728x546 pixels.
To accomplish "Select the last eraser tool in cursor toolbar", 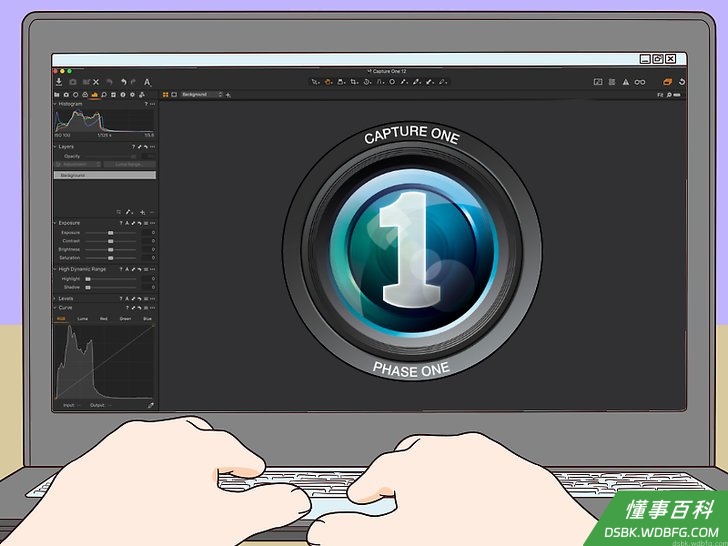I will [x=442, y=82].
